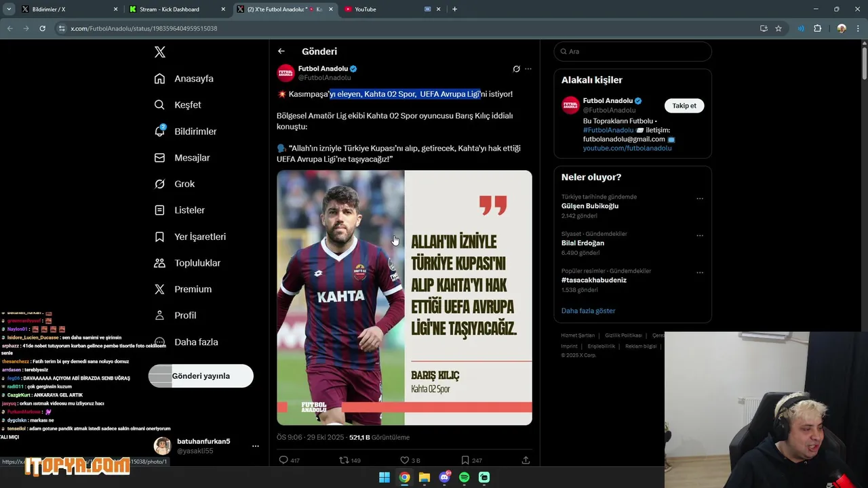Image resolution: width=868 pixels, height=488 pixels.
Task: Open Keşfet explore page
Action: coord(178,105)
